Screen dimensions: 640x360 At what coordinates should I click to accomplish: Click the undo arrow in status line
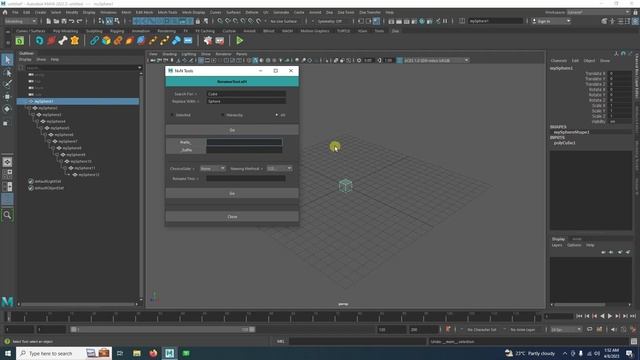pyautogui.click(x=72, y=21)
